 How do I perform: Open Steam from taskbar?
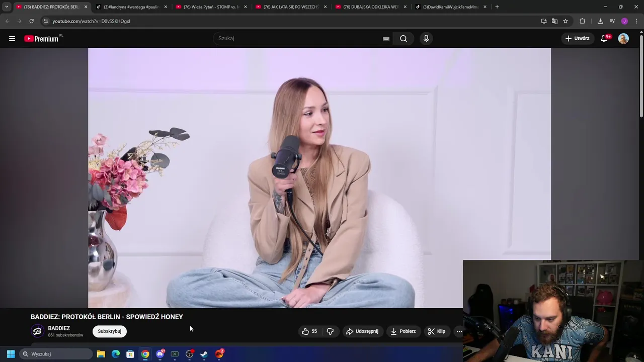[204, 354]
